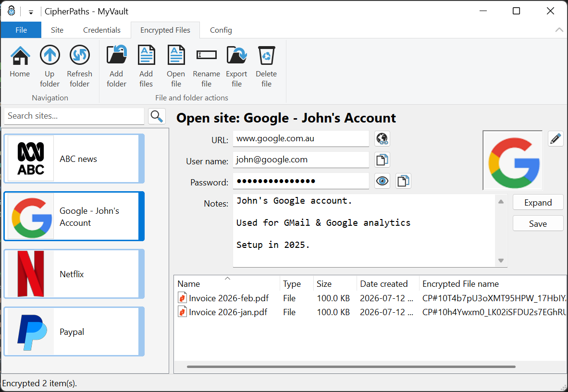Rename the selected file

pyautogui.click(x=207, y=66)
